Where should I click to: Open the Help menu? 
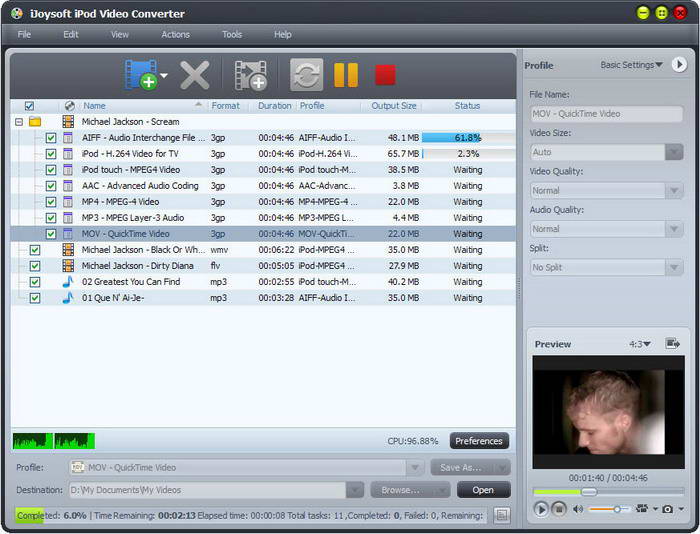pos(283,34)
